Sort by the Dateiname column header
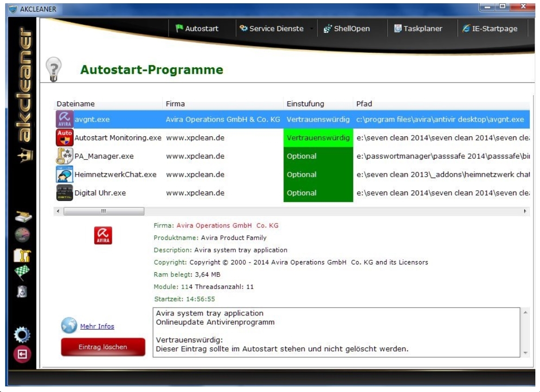The image size is (540, 392). [x=108, y=104]
